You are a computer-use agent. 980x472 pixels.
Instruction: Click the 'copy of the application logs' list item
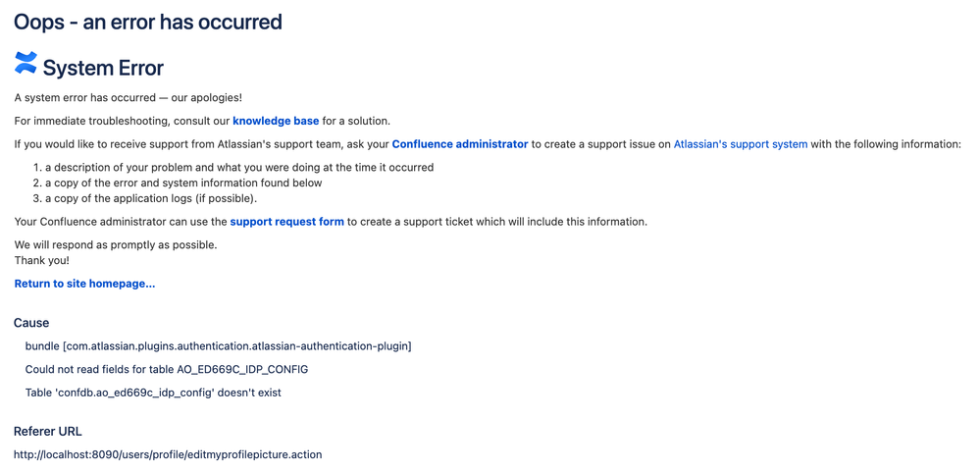click(x=151, y=198)
